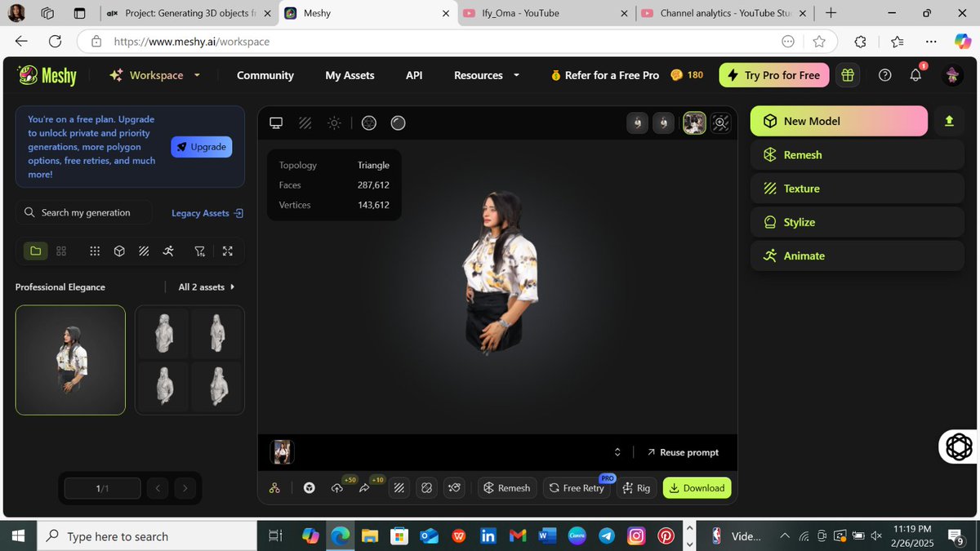Screen dimensions: 980x551
Task: Click the share arrow +10 icon
Action: pos(364,488)
